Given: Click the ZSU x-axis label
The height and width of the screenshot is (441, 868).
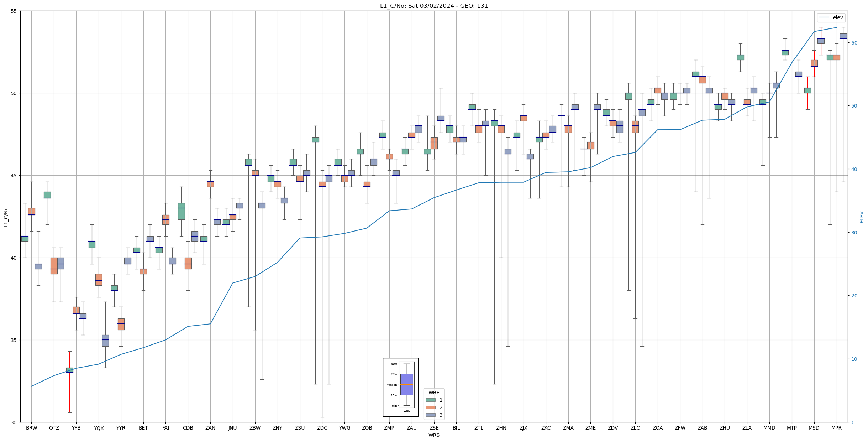Looking at the screenshot, I should 300,428.
